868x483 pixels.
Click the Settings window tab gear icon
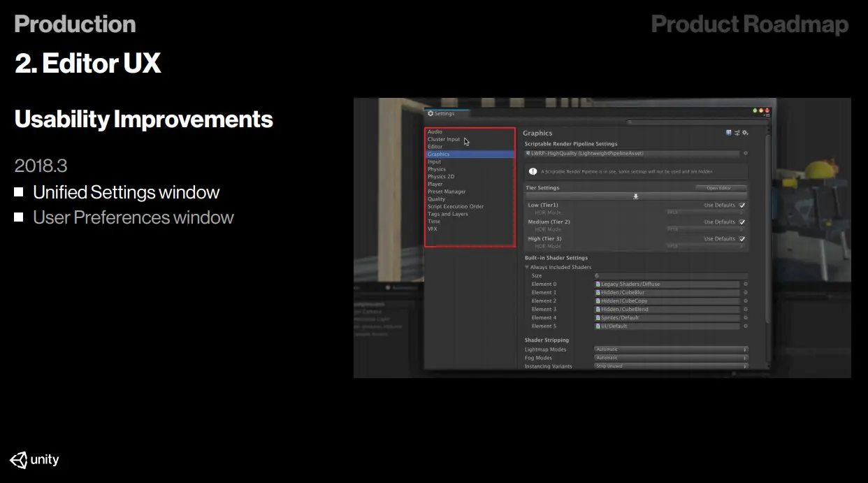[x=431, y=113]
